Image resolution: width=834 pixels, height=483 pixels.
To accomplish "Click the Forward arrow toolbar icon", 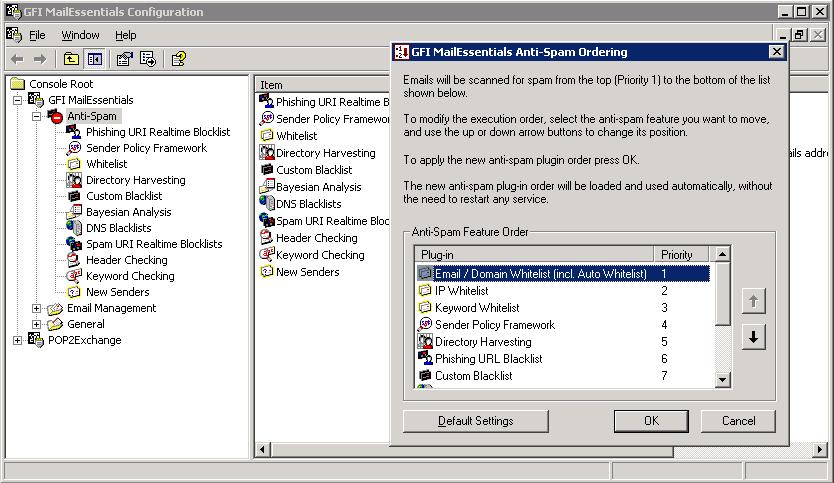I will (x=40, y=60).
